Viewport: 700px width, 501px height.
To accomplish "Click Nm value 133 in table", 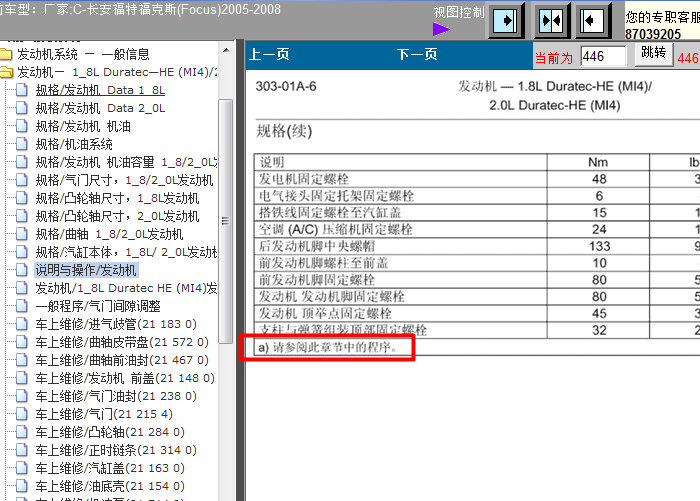I will [599, 246].
